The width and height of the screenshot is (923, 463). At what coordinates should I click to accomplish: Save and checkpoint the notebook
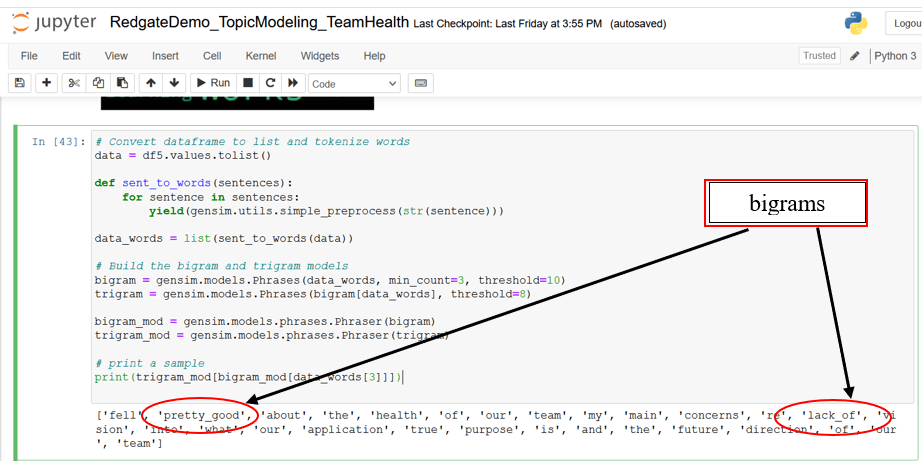(x=19, y=83)
